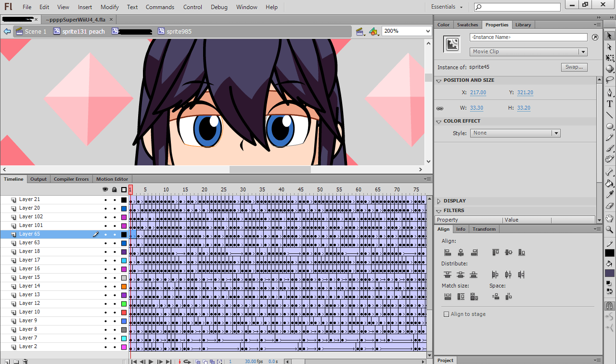Toggle the width-height lock link

[440, 109]
